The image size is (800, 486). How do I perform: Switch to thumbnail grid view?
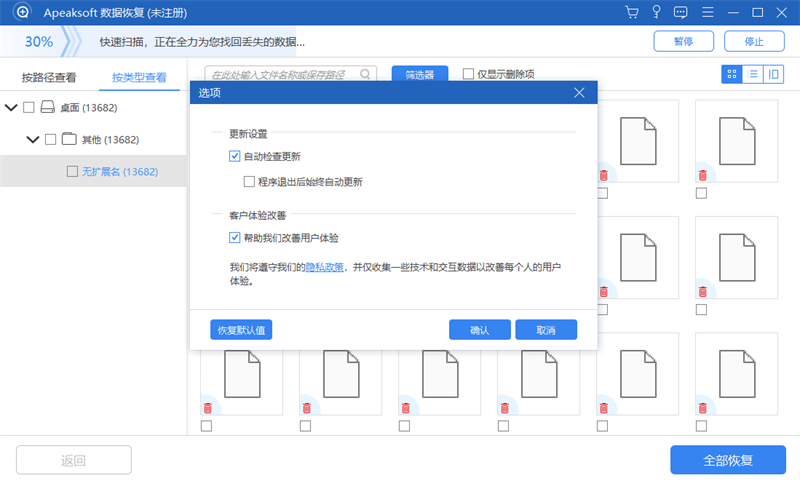point(732,74)
